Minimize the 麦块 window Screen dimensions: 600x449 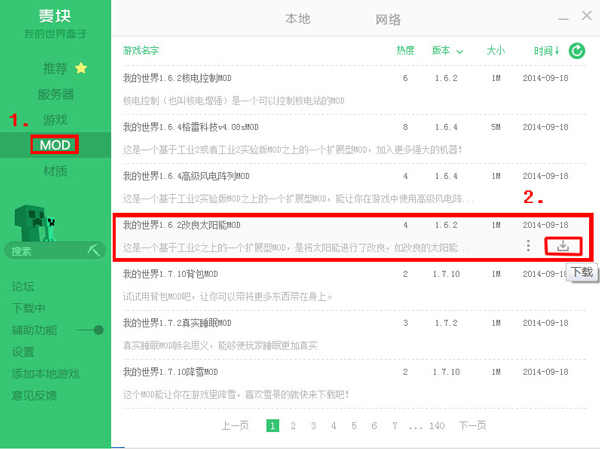(x=563, y=19)
